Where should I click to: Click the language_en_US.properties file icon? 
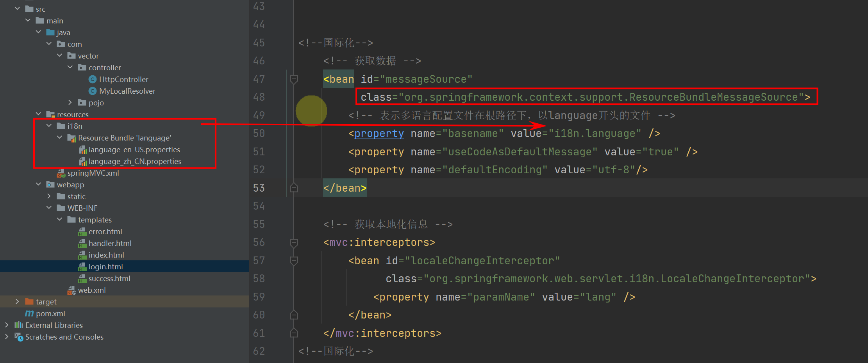pyautogui.click(x=83, y=150)
